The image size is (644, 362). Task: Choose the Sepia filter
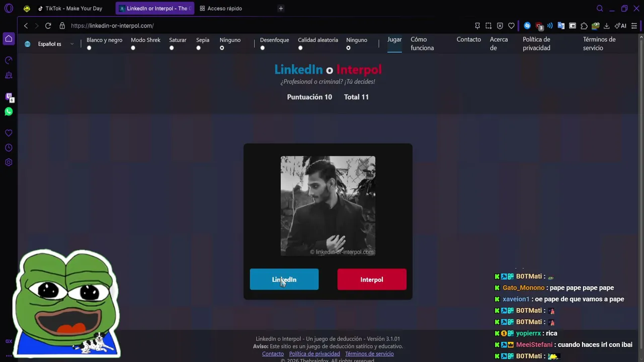coord(198,48)
